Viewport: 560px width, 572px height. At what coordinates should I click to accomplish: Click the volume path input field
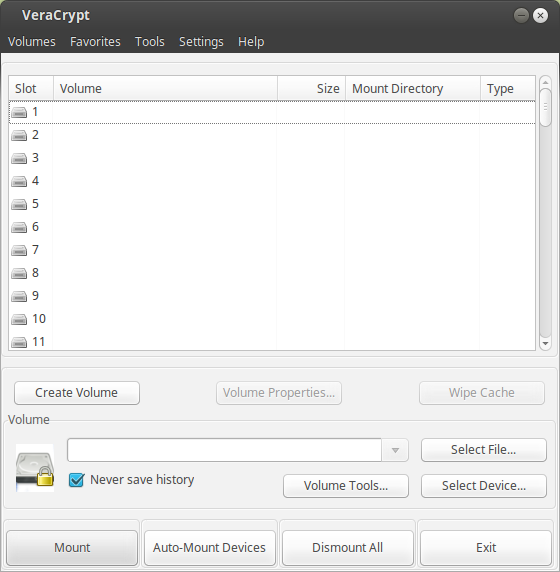click(224, 450)
